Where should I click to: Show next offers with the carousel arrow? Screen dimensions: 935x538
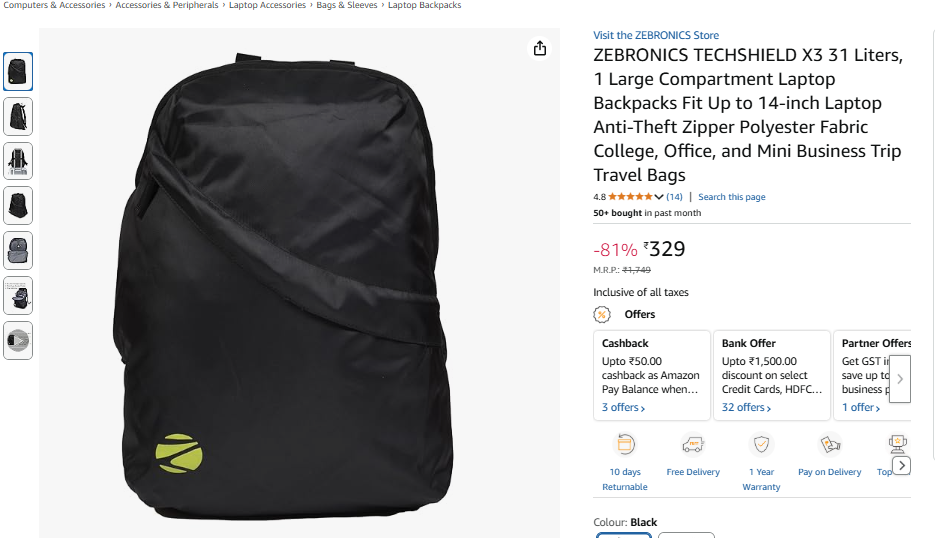click(900, 379)
